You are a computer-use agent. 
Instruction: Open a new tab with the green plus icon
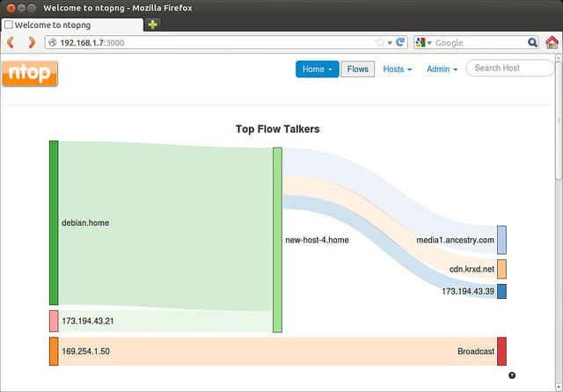(152, 25)
